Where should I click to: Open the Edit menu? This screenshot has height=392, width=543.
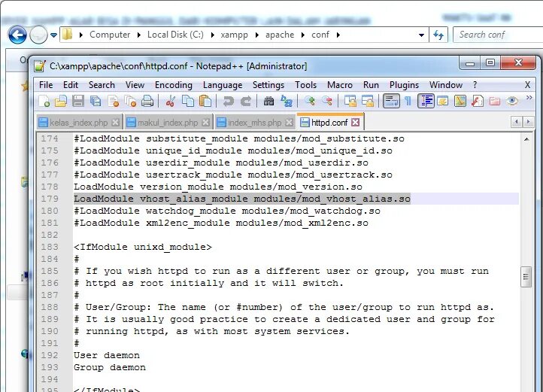click(71, 85)
